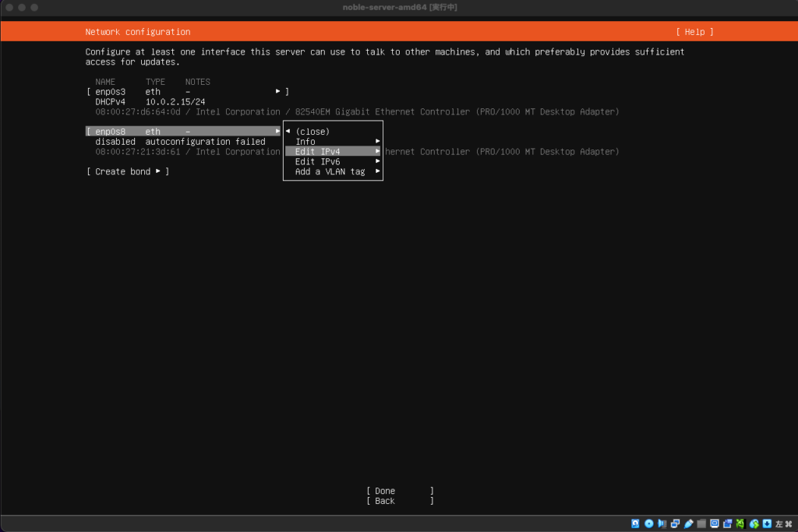
Task: Click the network adapters status icon
Action: [x=675, y=523]
